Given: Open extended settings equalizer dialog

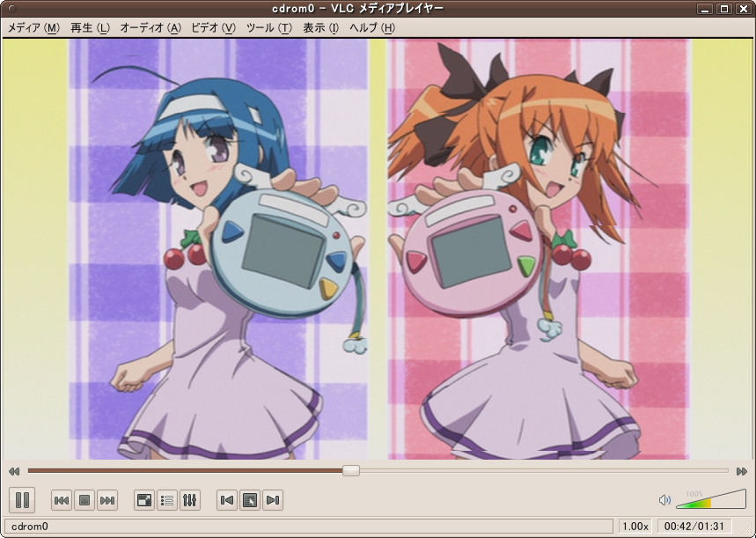Looking at the screenshot, I should coord(190,500).
